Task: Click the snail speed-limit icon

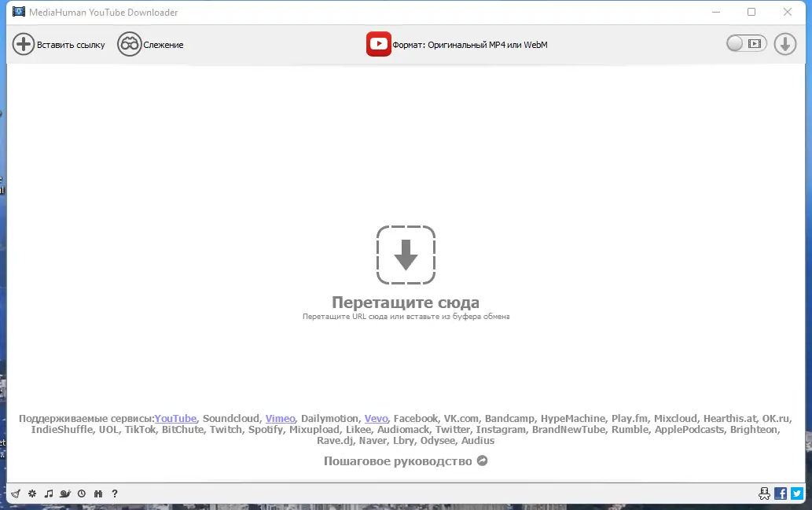Action: (x=65, y=493)
